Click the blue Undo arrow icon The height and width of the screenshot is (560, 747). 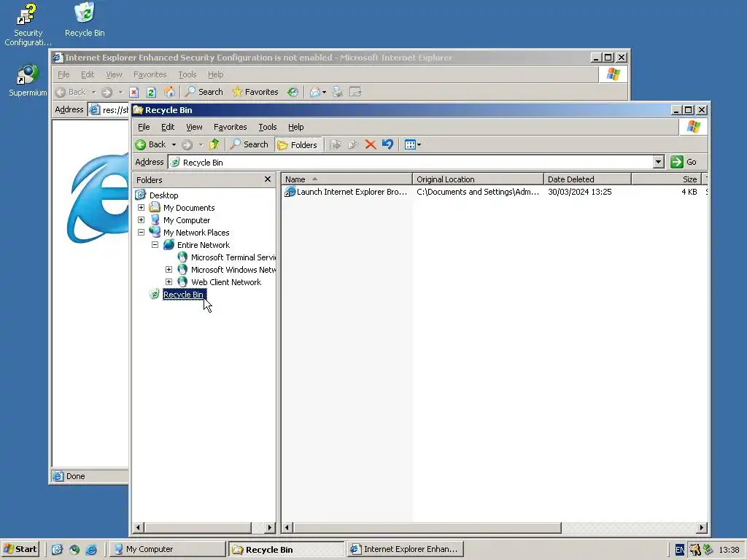[388, 144]
